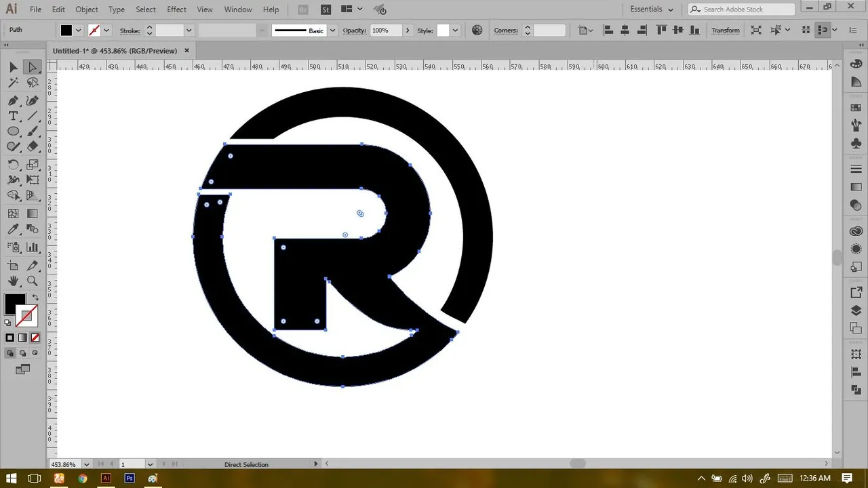The image size is (868, 488).
Task: Switch to Untitled-1 document tab
Action: pos(115,51)
